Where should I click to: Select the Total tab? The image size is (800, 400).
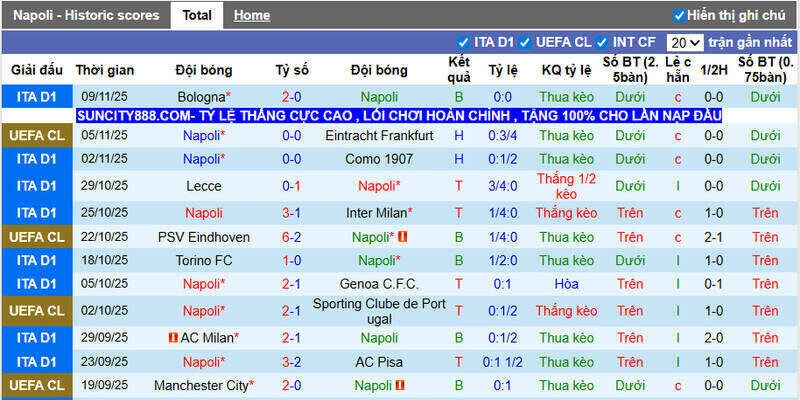pos(197,15)
